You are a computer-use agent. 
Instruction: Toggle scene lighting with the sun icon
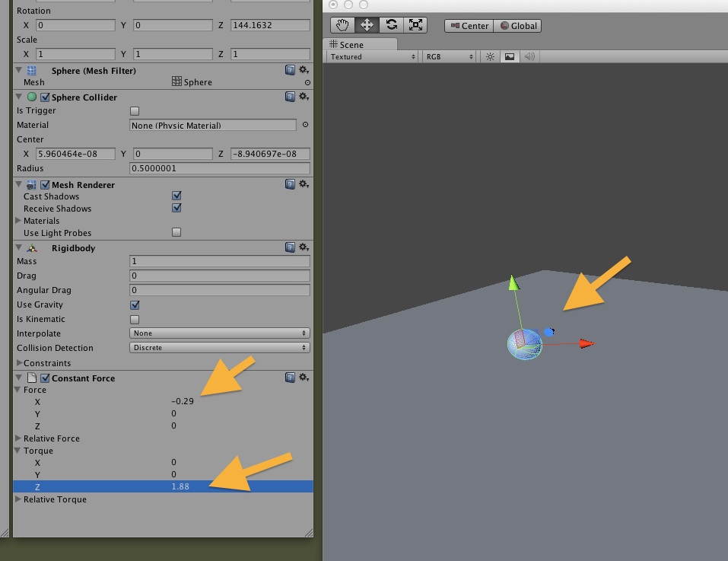[x=489, y=56]
